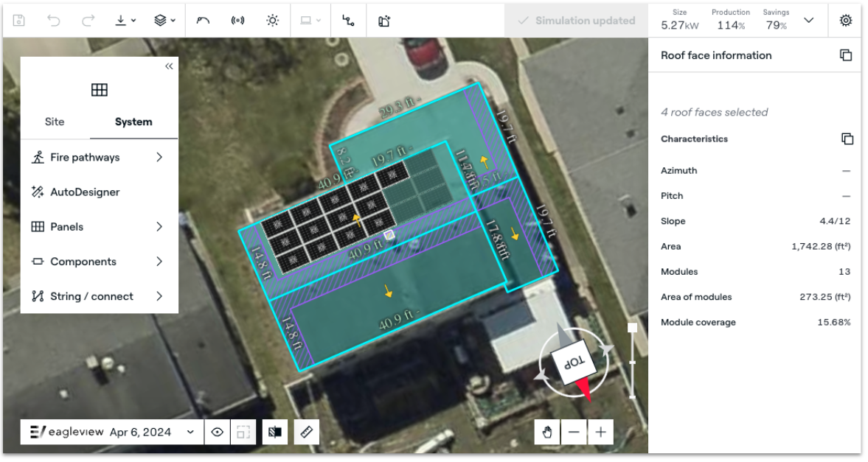This screenshot has height=462, width=868.
Task: Click the zoom slider handle on map
Action: tap(632, 328)
